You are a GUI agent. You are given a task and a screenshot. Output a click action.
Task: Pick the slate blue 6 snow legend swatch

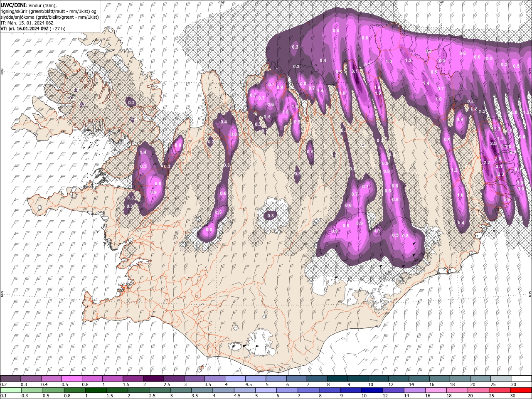click(x=297, y=379)
